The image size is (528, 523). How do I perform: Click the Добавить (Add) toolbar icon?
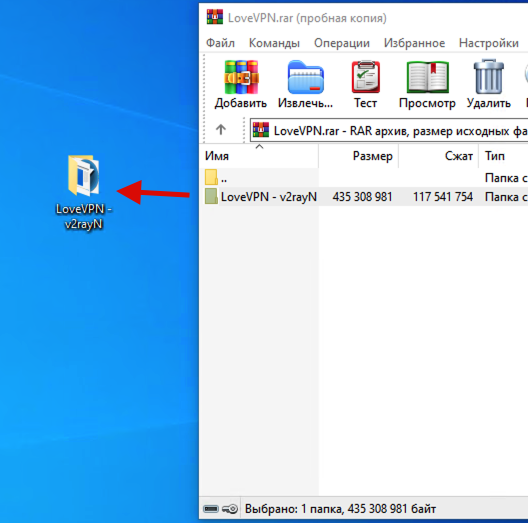coord(241,77)
